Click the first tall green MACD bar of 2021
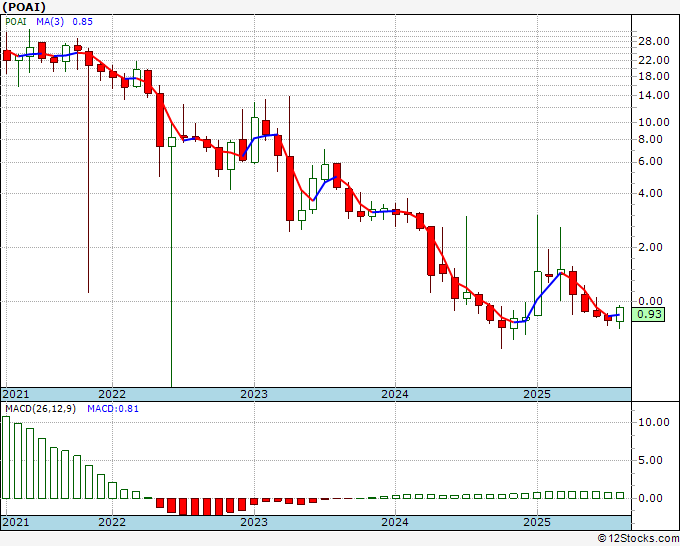680x546 pixels. tap(6, 458)
